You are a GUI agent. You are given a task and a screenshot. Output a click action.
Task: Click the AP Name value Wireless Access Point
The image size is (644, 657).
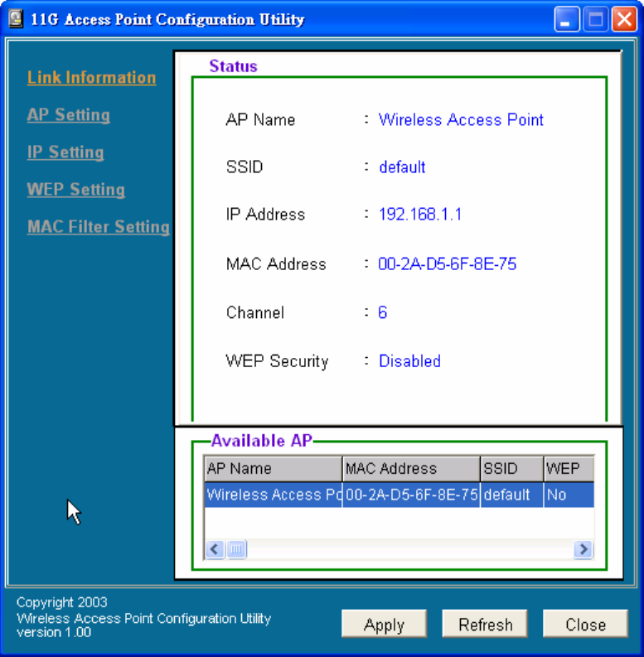coord(461,120)
